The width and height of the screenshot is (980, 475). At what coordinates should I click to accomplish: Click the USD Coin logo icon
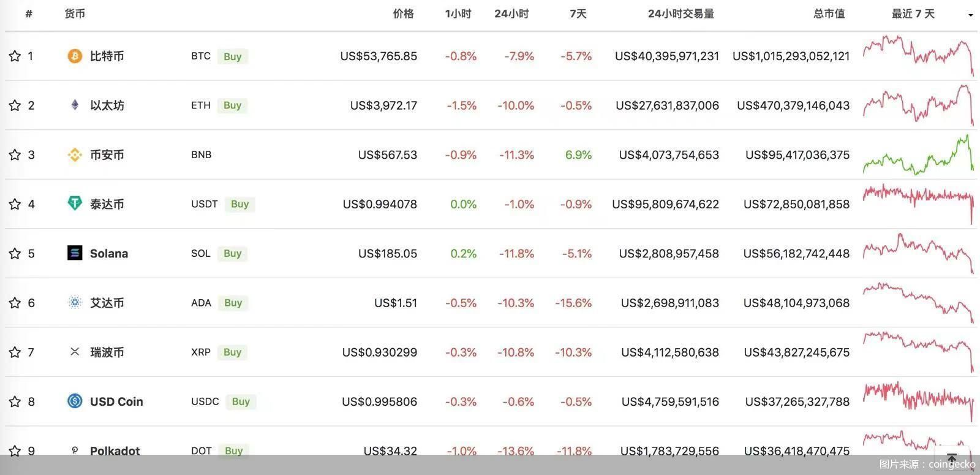click(75, 401)
